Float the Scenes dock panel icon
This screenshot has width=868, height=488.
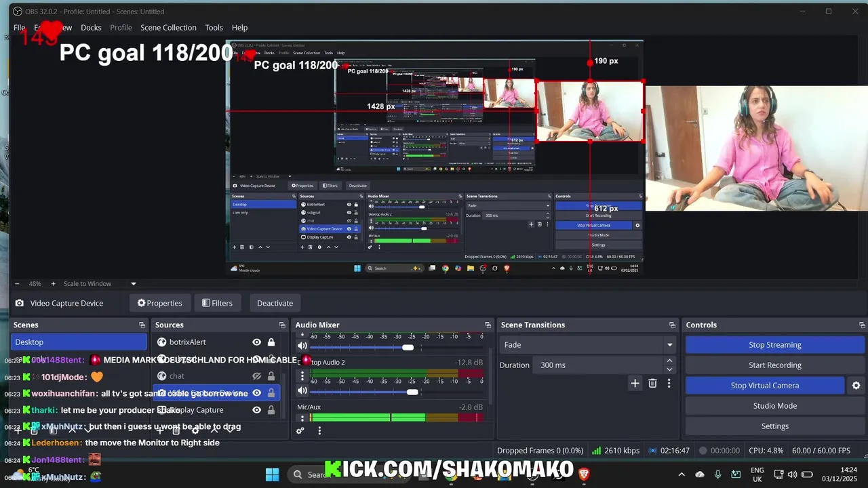coord(142,325)
